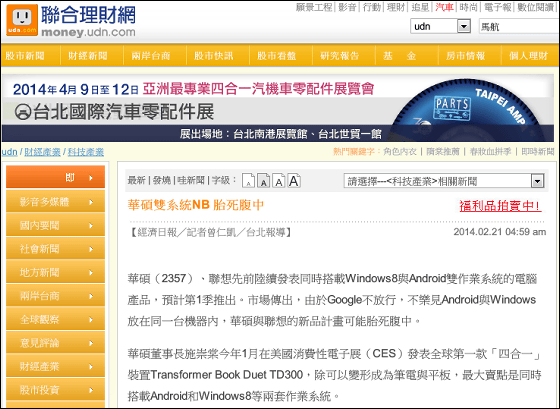This screenshot has height=409, width=560.
Task: Open 兩岸台商 in the orange navigation bar
Action: point(151,56)
